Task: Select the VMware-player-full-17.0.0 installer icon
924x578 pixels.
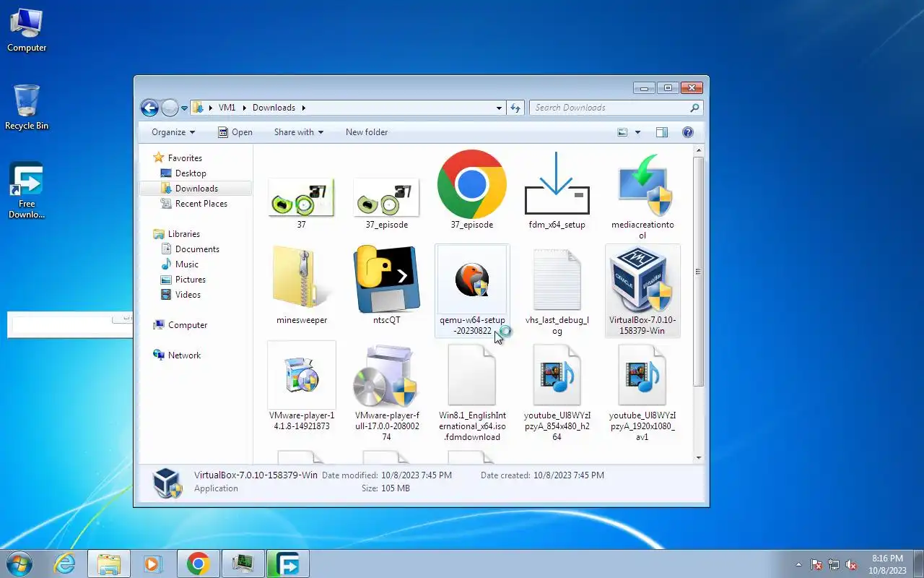Action: click(x=386, y=376)
